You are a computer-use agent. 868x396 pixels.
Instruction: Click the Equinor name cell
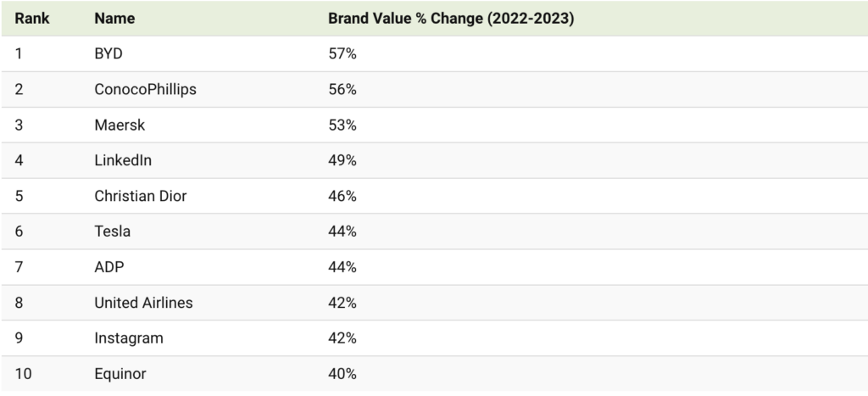pos(120,374)
